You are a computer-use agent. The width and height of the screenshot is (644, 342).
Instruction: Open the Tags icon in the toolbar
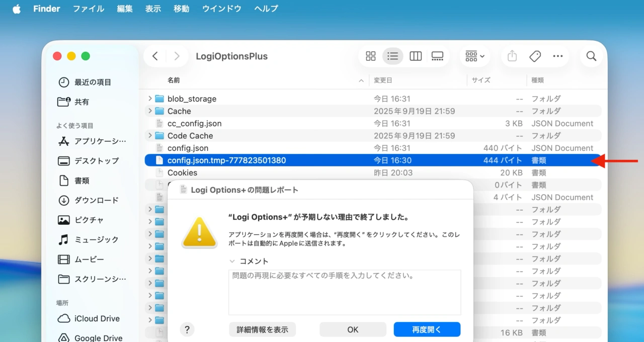click(534, 56)
